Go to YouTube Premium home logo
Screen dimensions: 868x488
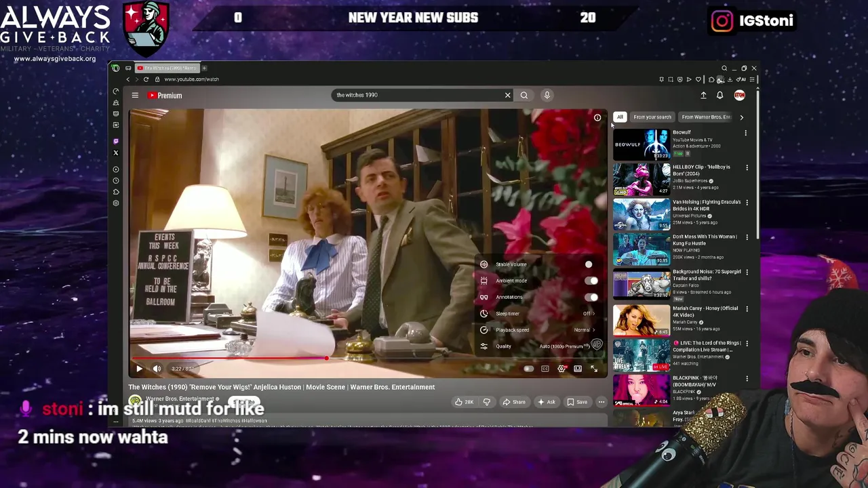pyautogui.click(x=165, y=96)
